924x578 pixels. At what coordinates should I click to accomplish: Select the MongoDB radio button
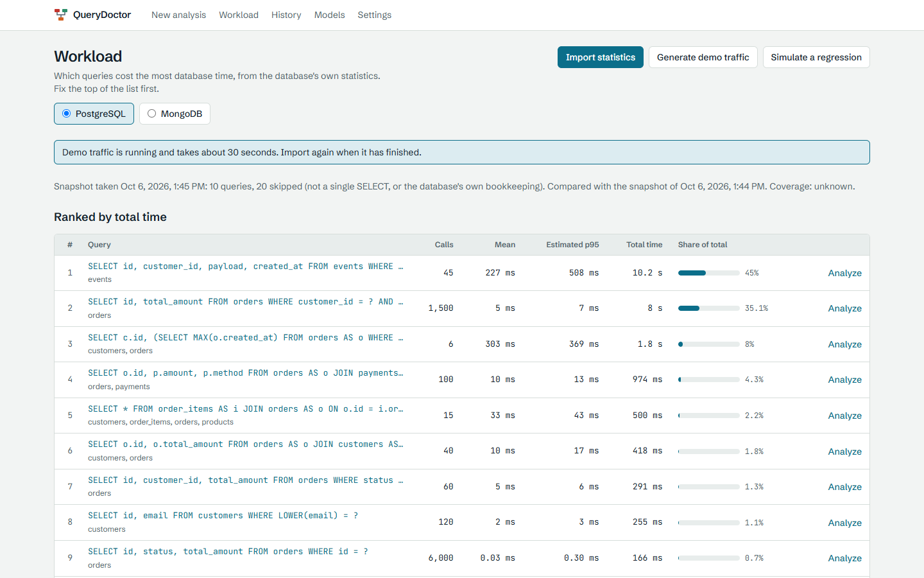[x=151, y=114]
